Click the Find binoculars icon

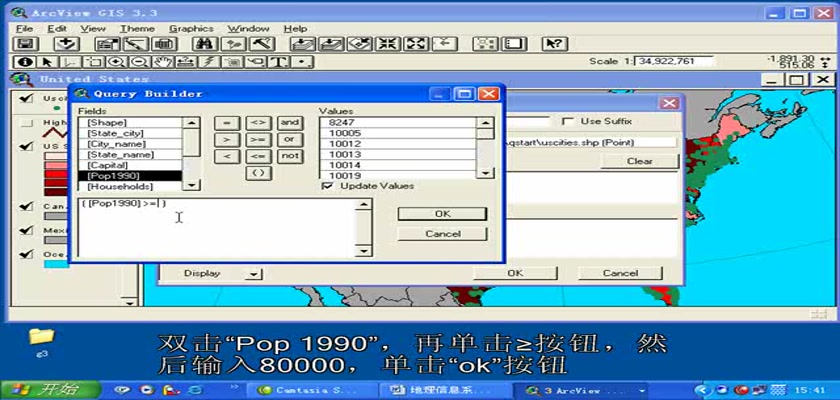205,44
